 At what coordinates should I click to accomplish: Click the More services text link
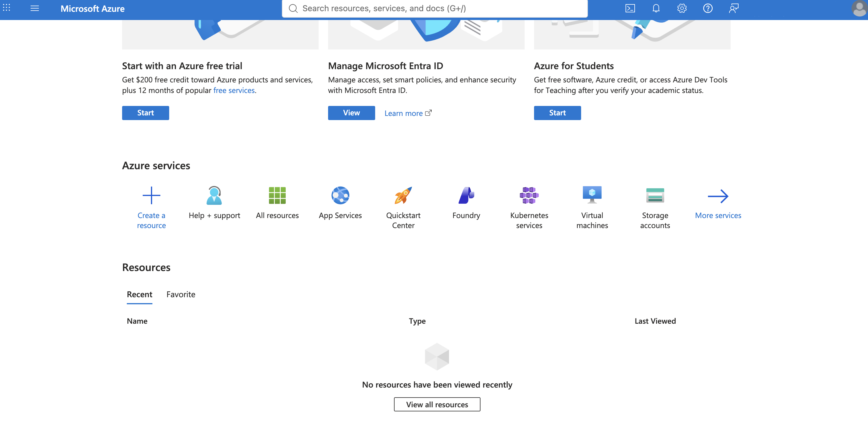(718, 215)
